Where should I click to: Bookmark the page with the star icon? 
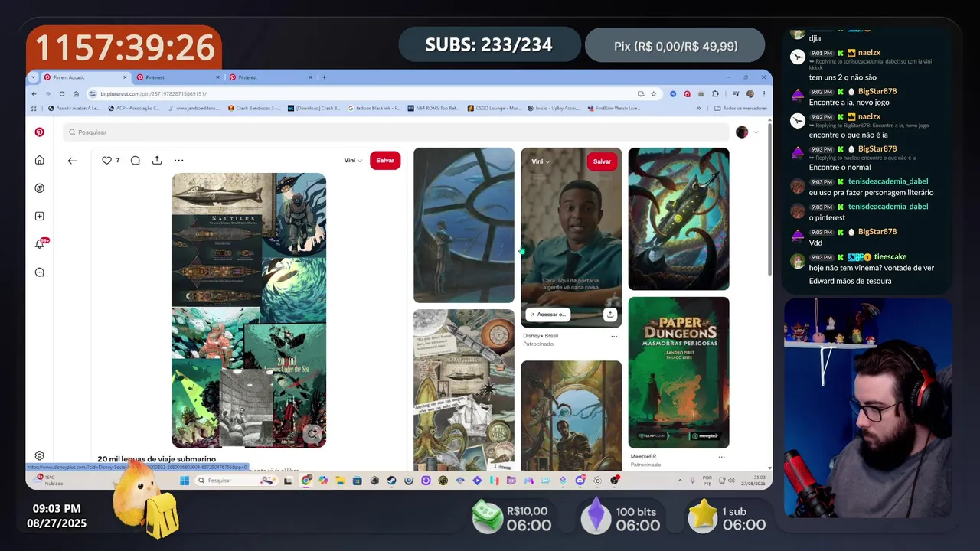653,93
